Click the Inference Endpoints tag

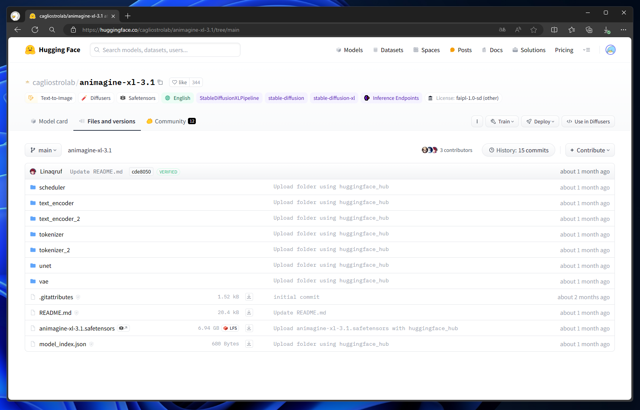[391, 98]
